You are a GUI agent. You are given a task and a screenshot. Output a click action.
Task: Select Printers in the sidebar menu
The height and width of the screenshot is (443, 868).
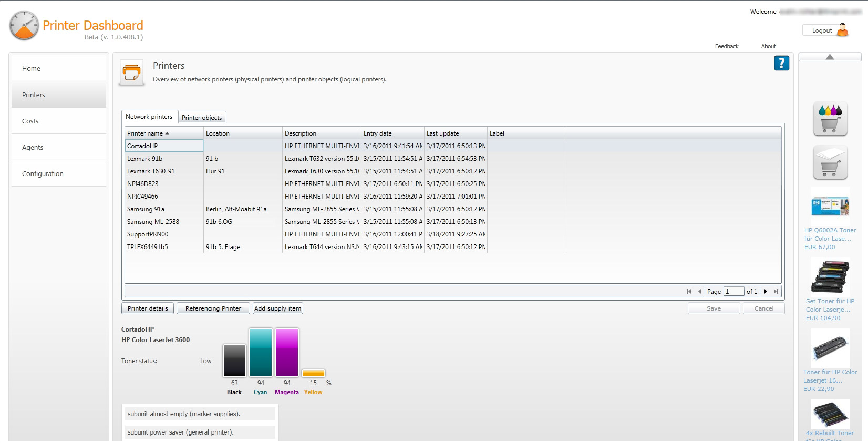click(x=59, y=95)
